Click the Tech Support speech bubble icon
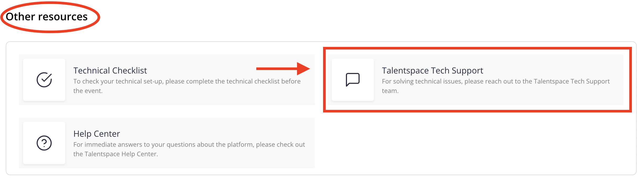Image resolution: width=644 pixels, height=182 pixels. pyautogui.click(x=353, y=80)
